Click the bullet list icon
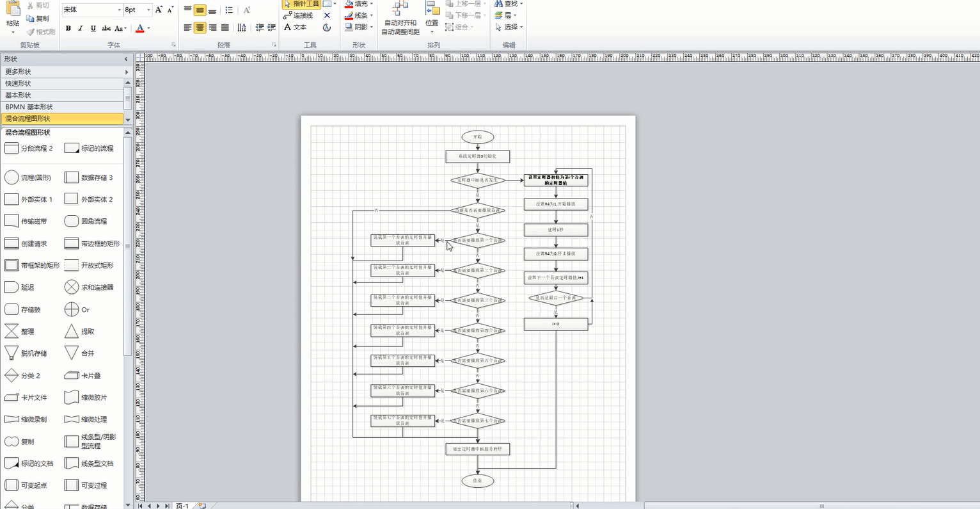 pyautogui.click(x=229, y=10)
